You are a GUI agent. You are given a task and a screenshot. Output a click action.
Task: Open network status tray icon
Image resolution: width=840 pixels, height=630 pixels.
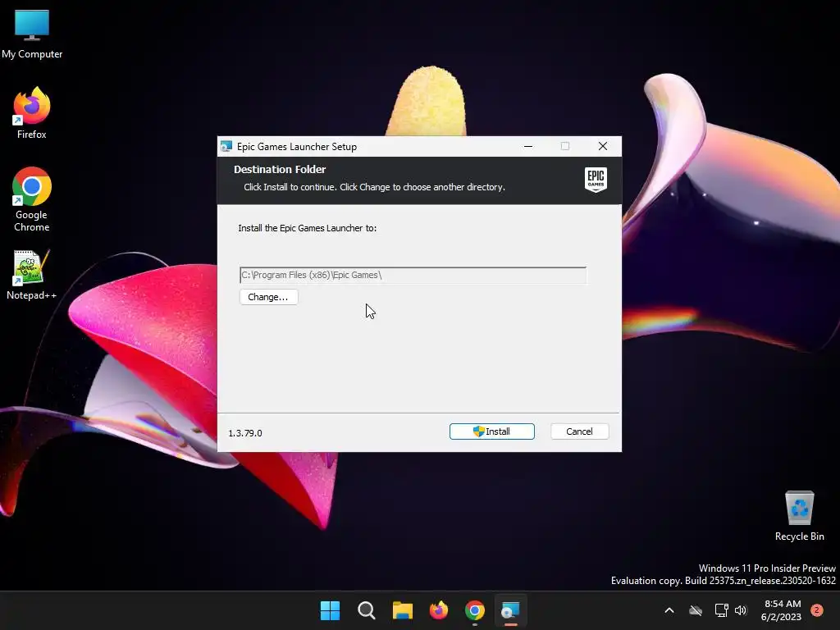click(722, 610)
